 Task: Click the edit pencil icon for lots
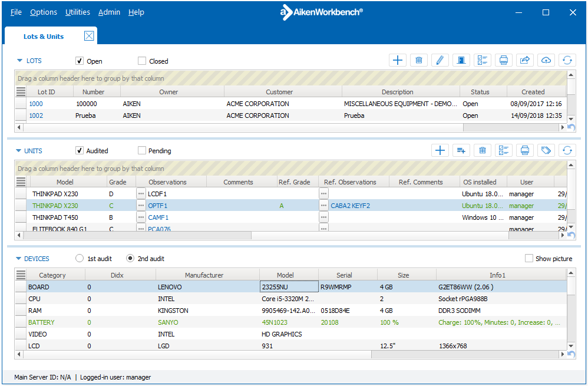(440, 60)
